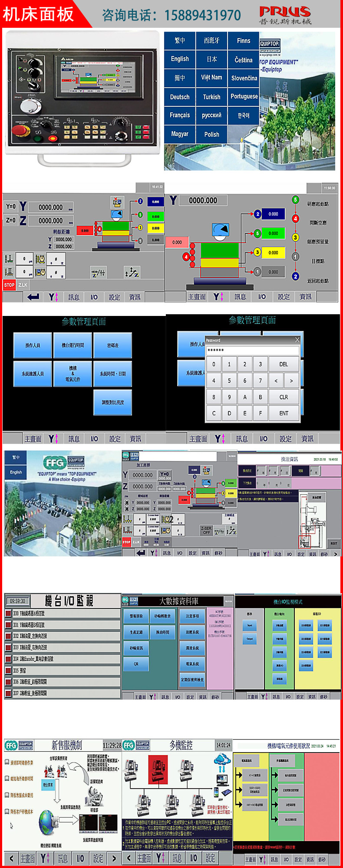The image size is (343, 868).
Task: Toggle the X05 預留 indicator
Action: 8,671
